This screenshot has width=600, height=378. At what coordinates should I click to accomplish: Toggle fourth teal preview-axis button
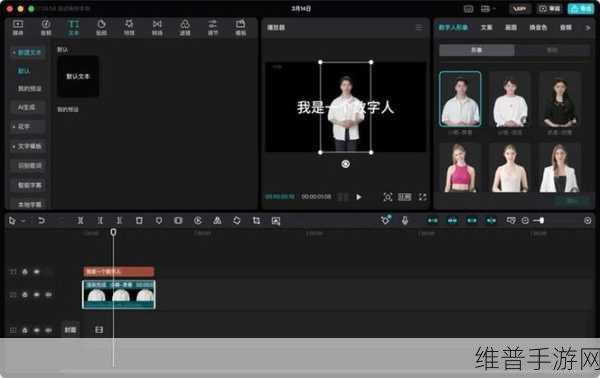point(491,220)
